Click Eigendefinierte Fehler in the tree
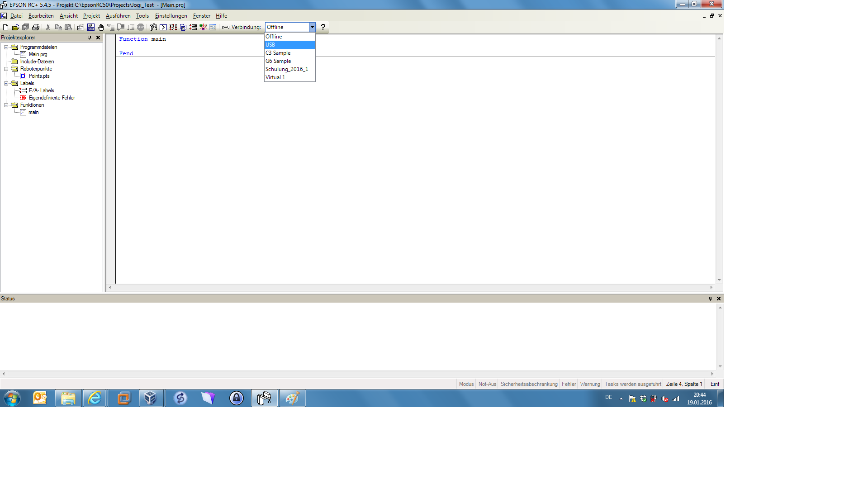The image size is (868, 489). [52, 98]
